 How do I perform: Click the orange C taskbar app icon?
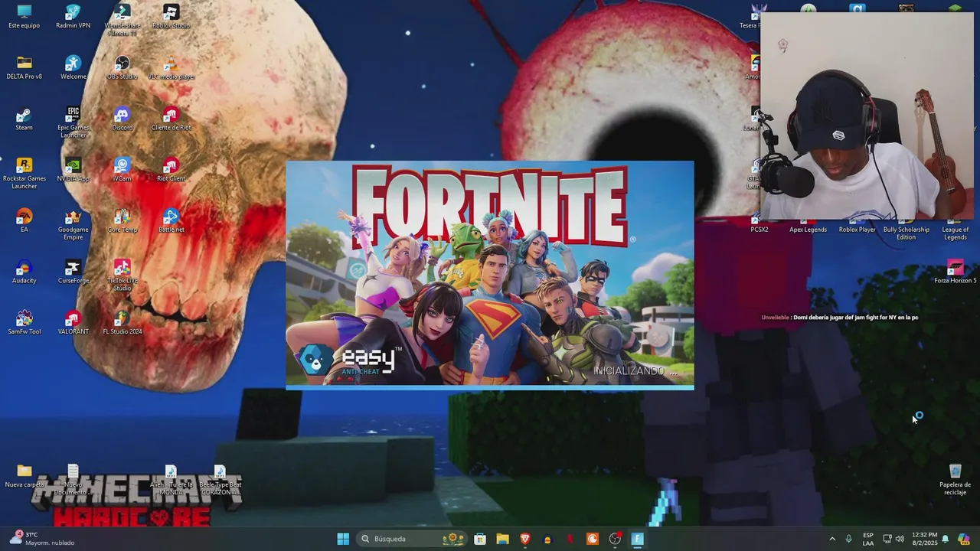592,539
